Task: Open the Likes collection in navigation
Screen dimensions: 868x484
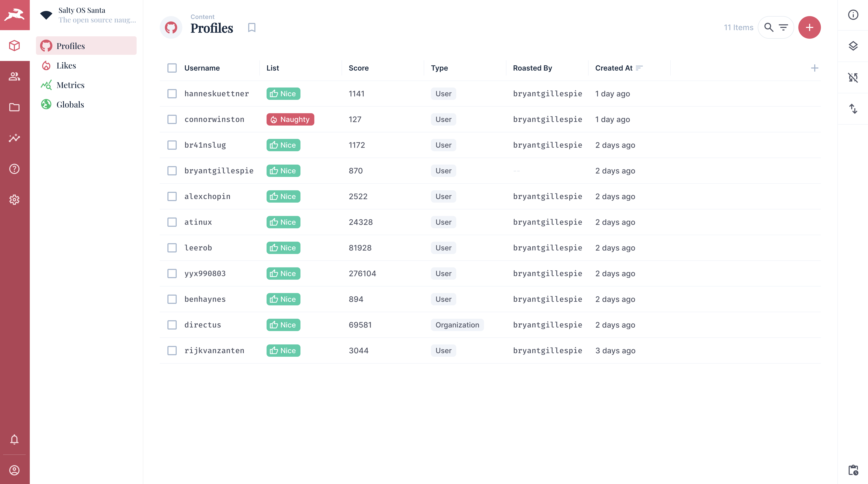Action: pos(66,65)
